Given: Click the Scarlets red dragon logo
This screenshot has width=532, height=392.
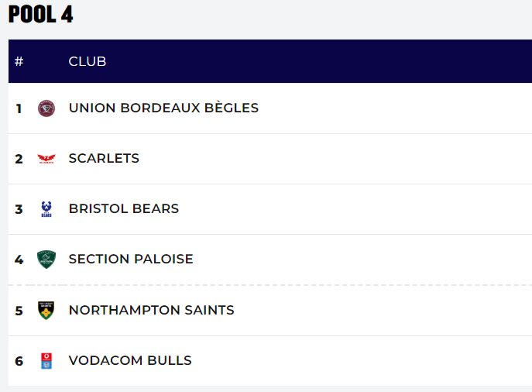Looking at the screenshot, I should [x=46, y=159].
